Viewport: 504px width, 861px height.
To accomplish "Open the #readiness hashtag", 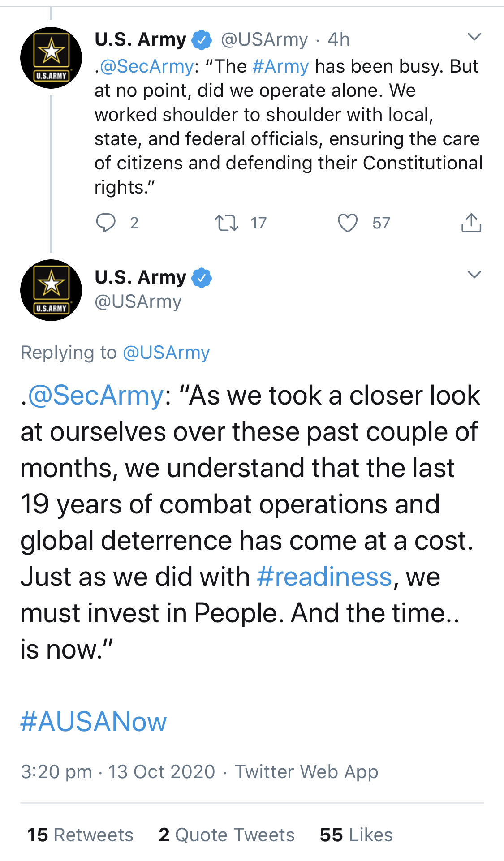I will [324, 577].
